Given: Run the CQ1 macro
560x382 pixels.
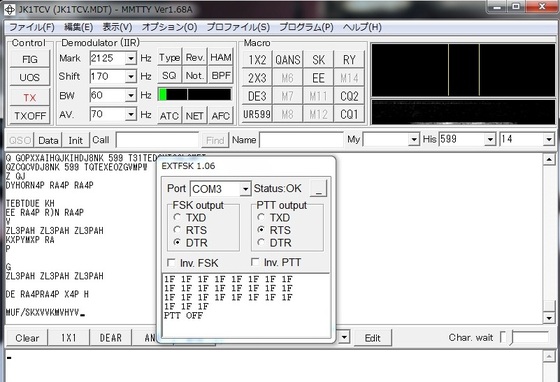Looking at the screenshot, I should click(x=349, y=114).
